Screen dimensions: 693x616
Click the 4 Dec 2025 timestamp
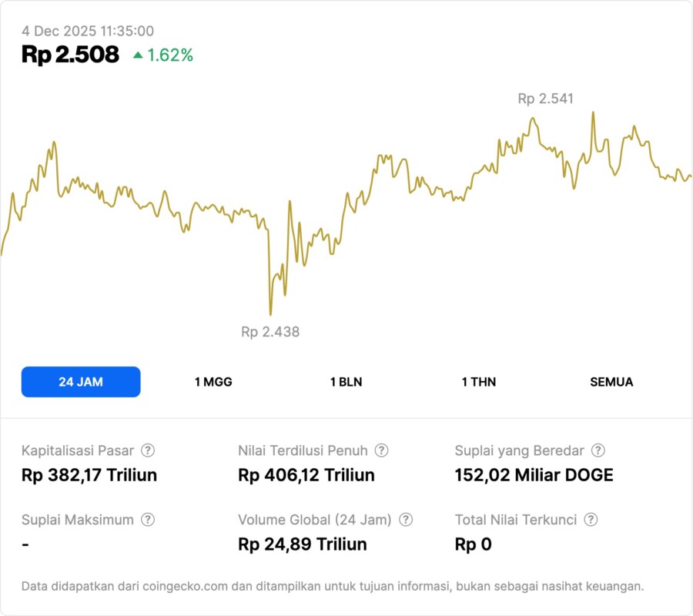coord(88,32)
